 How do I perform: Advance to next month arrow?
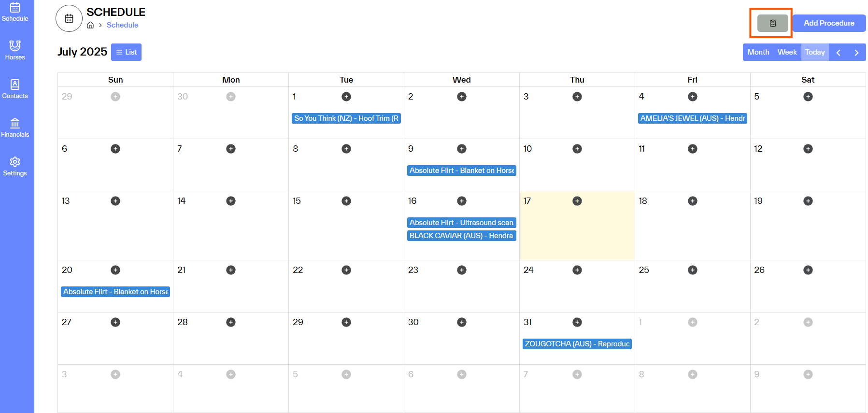pos(856,53)
